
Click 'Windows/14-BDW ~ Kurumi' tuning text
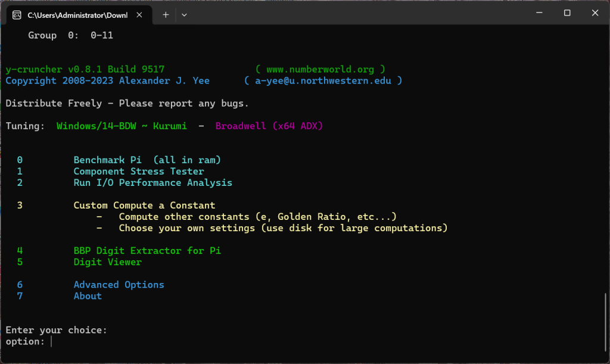(122, 126)
